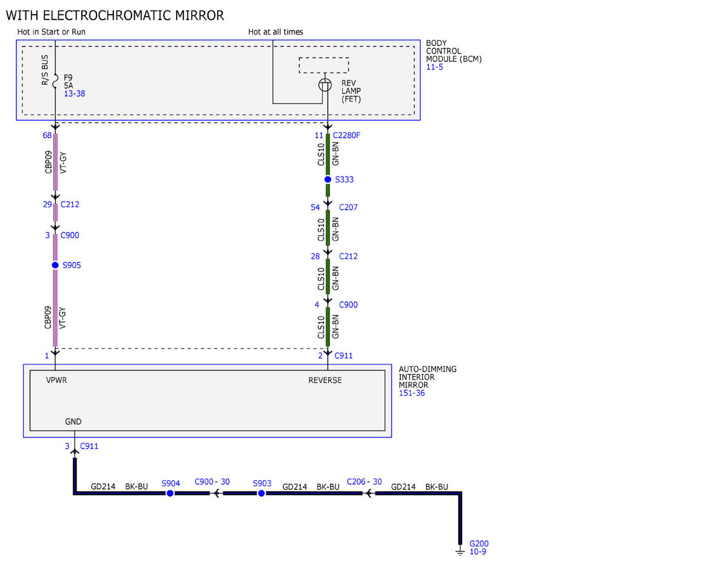Open the BCM page reference 11-5
Screen dimensions: 728x562
coord(434,67)
